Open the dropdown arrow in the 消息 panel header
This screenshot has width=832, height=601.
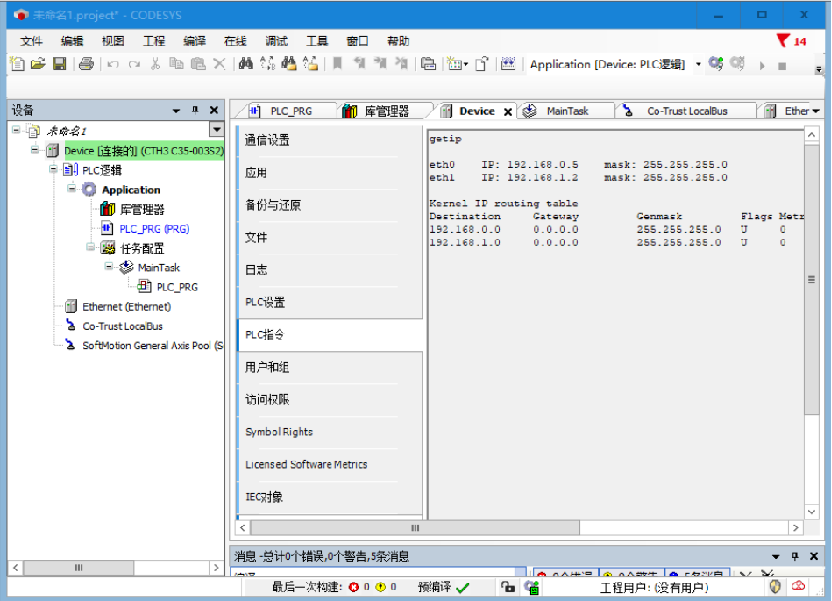click(x=776, y=556)
